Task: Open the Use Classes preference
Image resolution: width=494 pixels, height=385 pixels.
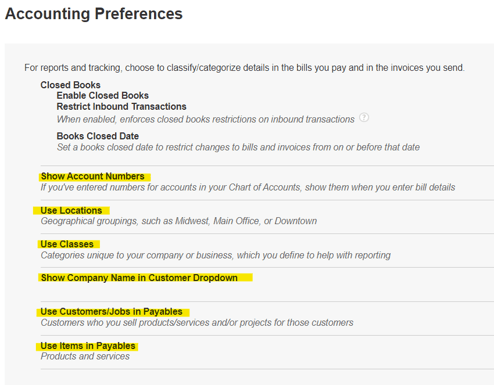Action: pyautogui.click(x=67, y=244)
